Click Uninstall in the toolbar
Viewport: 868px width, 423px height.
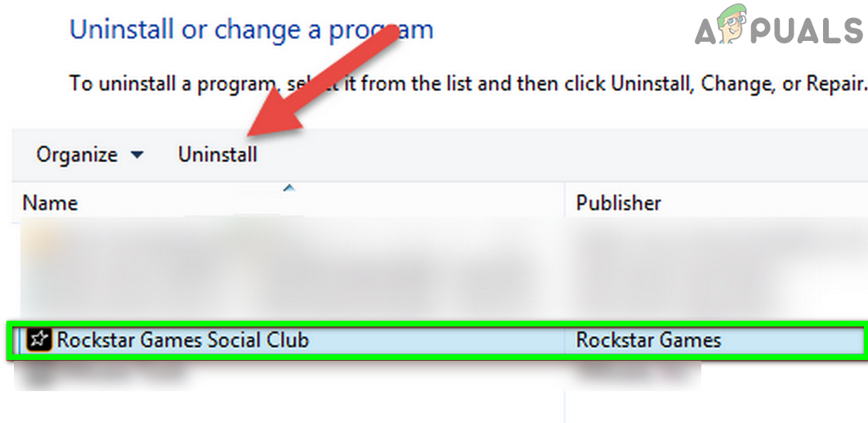point(217,154)
